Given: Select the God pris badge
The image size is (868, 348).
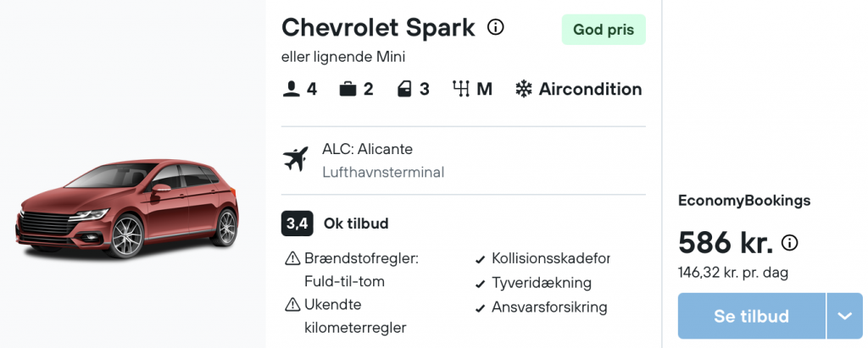Looking at the screenshot, I should tap(604, 30).
